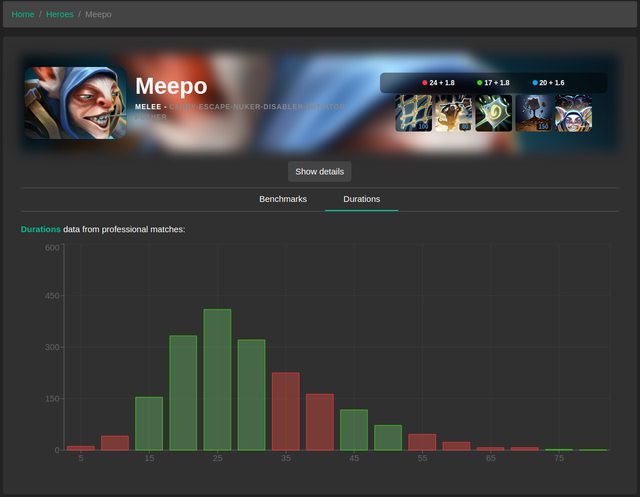Click the 30-minute green duration bar

coord(251,395)
